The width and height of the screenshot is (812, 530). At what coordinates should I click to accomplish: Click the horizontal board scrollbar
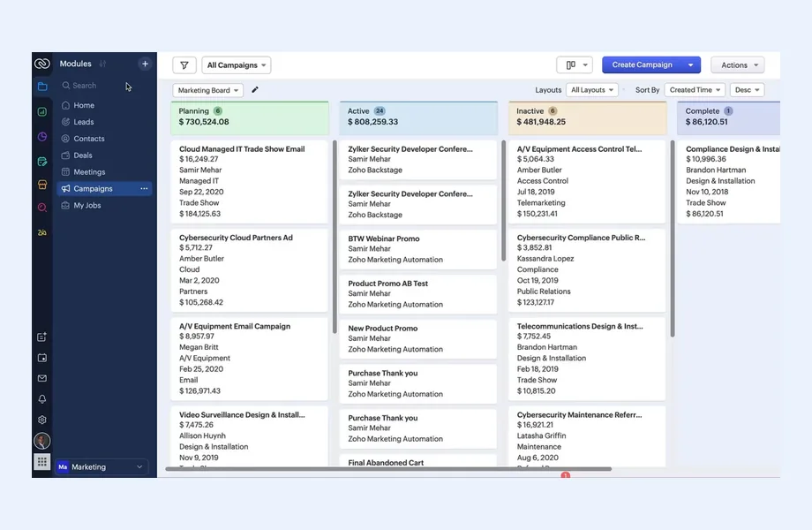[x=388, y=469]
